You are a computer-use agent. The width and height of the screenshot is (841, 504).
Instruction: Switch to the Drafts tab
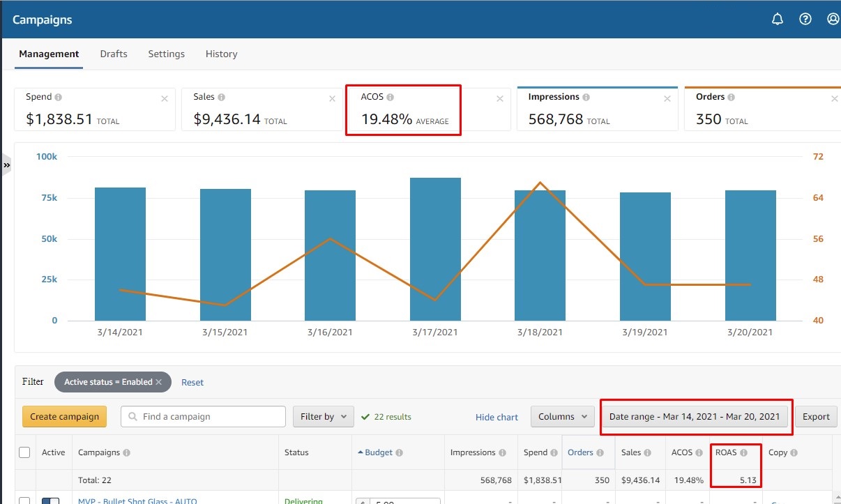coord(114,54)
